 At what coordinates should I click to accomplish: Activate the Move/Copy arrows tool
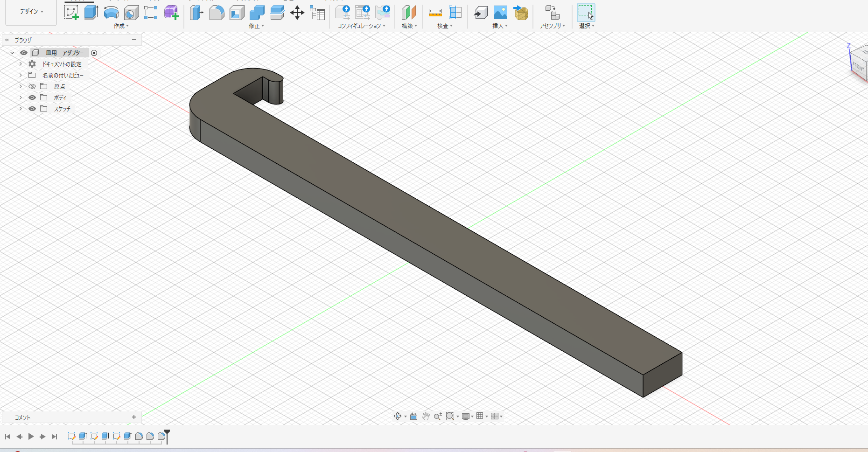click(297, 13)
